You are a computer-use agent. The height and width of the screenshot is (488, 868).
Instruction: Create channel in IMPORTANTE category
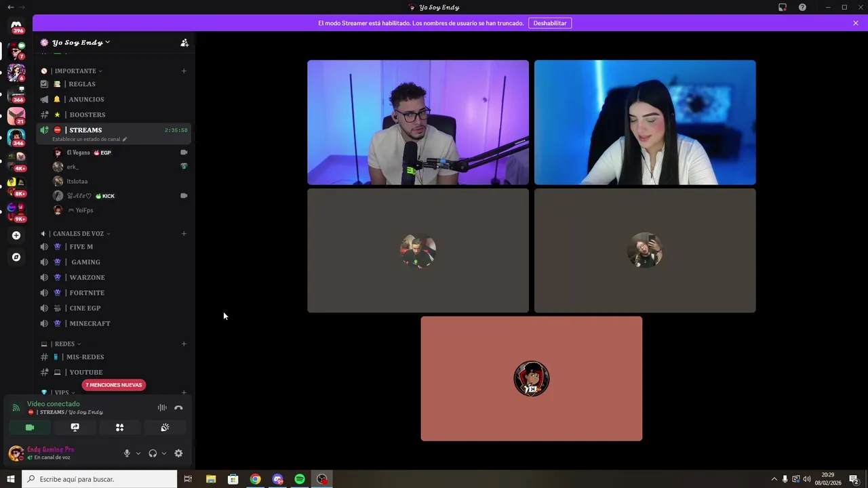click(x=184, y=70)
